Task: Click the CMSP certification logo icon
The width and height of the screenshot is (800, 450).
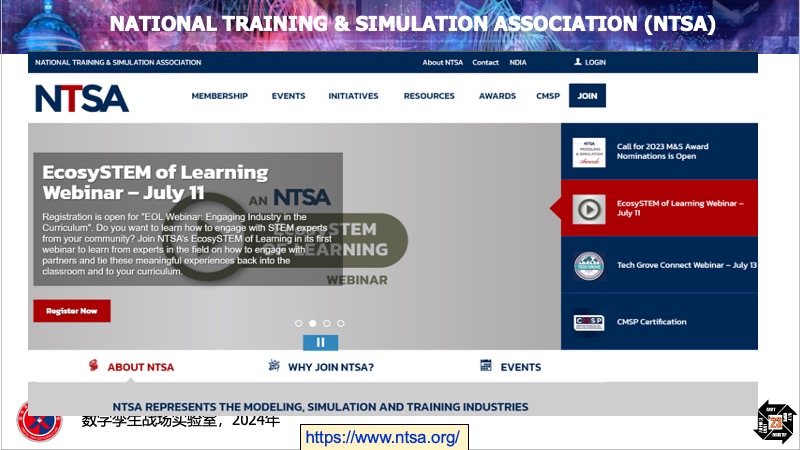Action: click(589, 322)
